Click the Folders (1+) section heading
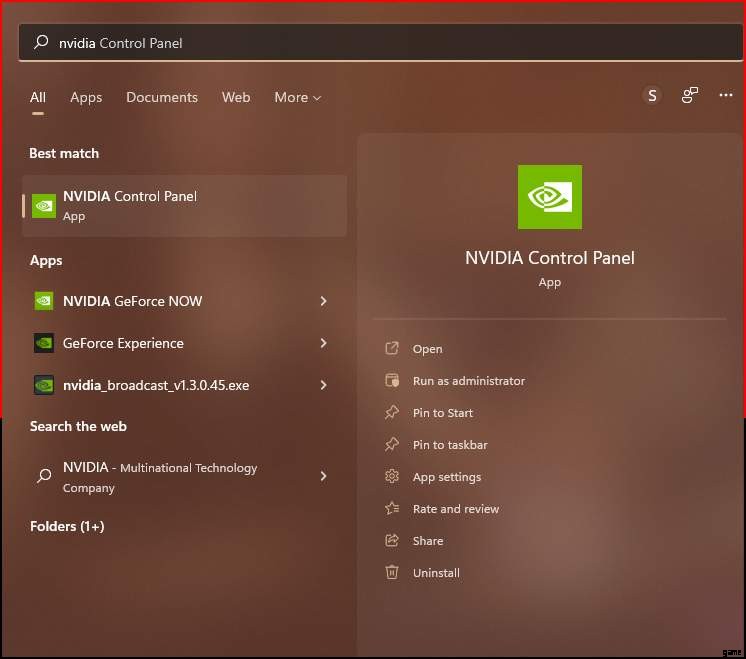This screenshot has height=659, width=746. click(x=67, y=526)
